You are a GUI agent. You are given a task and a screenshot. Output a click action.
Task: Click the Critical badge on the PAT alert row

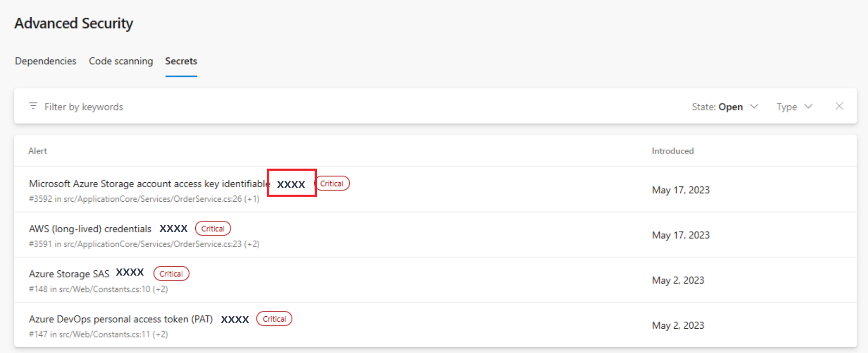pos(274,319)
